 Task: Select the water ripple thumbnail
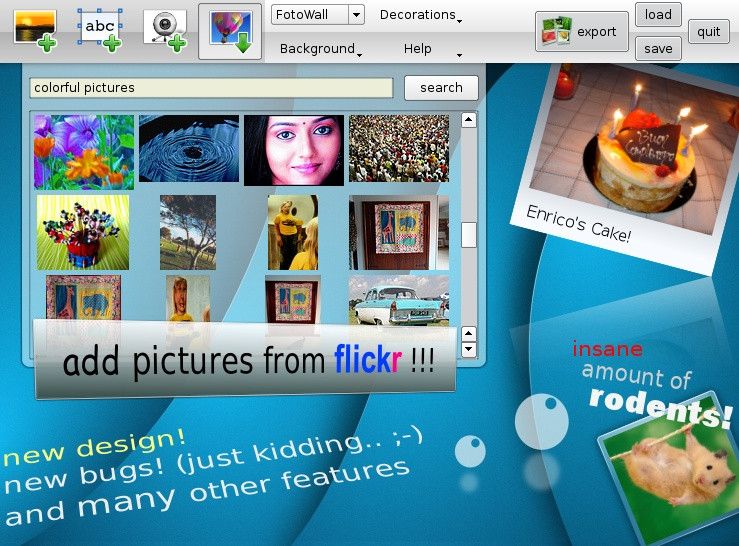pyautogui.click(x=189, y=149)
